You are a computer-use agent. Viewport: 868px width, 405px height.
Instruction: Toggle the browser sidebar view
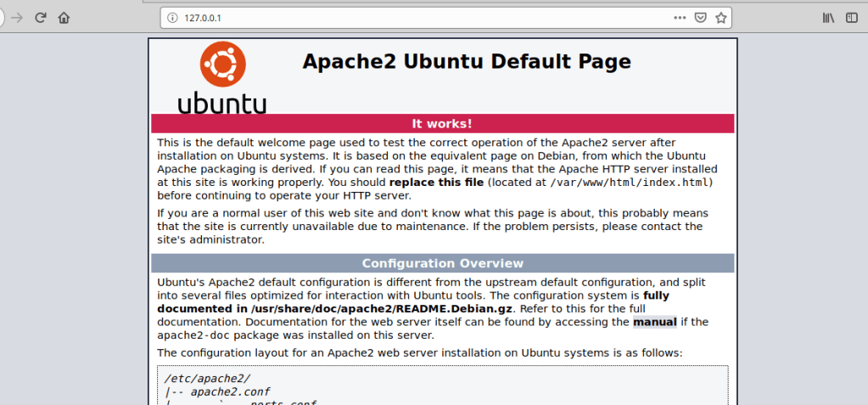tap(853, 17)
